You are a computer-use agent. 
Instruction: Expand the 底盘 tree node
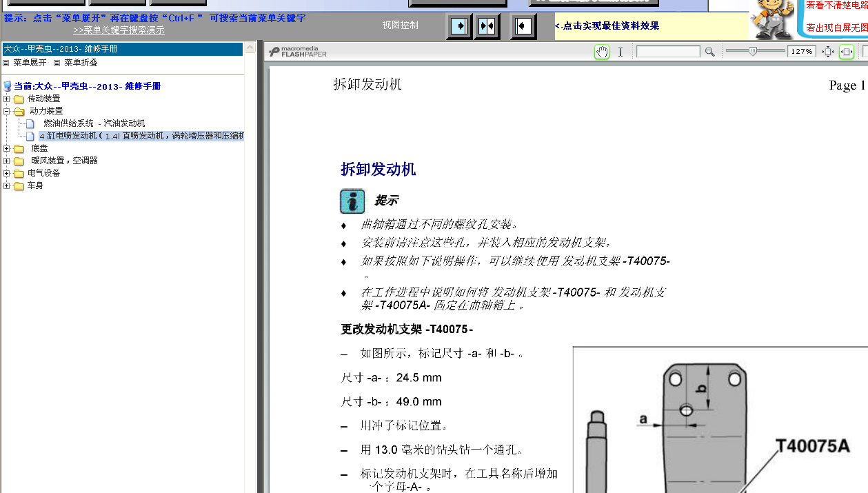(7, 148)
